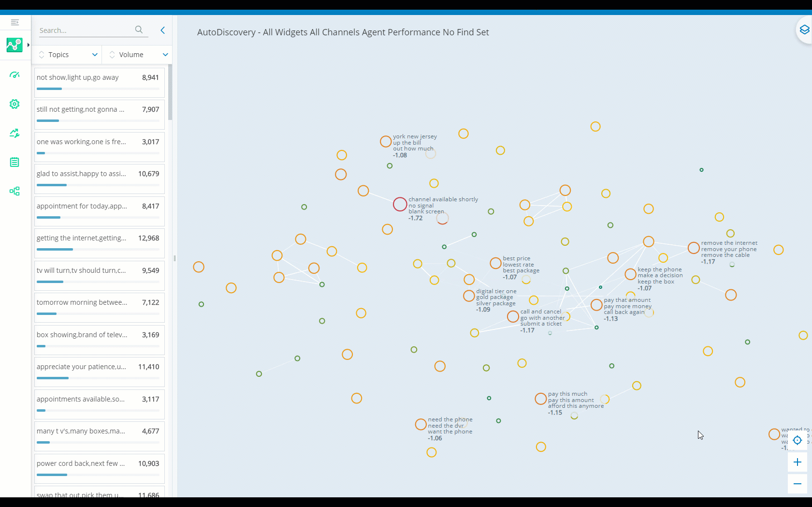Click the 'remove the internet' cluster node
812x507 pixels.
pyautogui.click(x=694, y=248)
